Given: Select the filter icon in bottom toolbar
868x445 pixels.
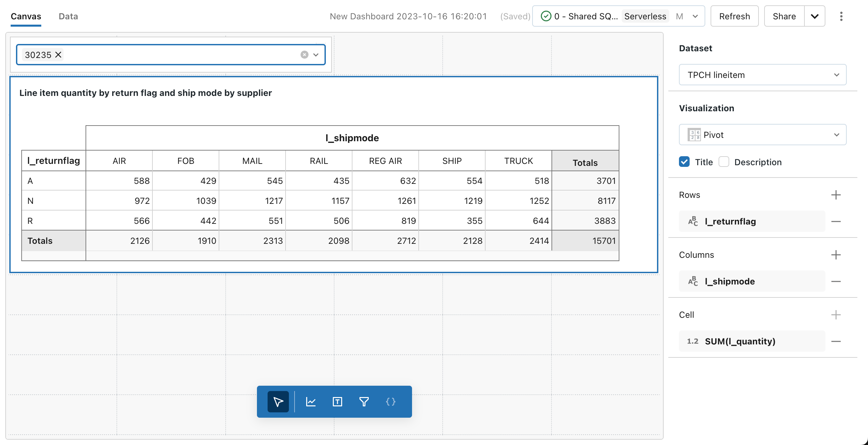Looking at the screenshot, I should tap(363, 402).
